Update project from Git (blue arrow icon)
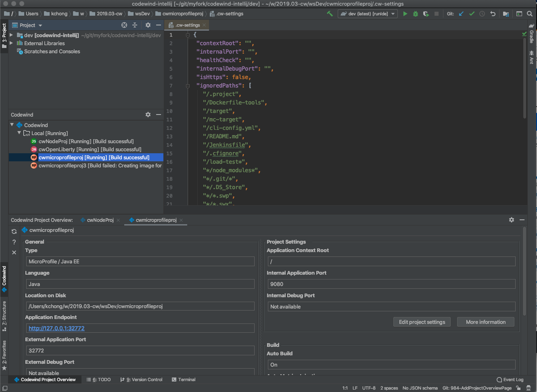This screenshot has height=392, width=537. click(461, 13)
